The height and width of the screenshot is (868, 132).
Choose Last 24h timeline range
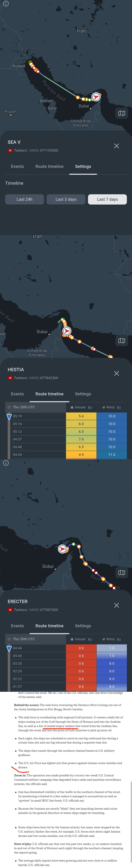[x=25, y=200]
